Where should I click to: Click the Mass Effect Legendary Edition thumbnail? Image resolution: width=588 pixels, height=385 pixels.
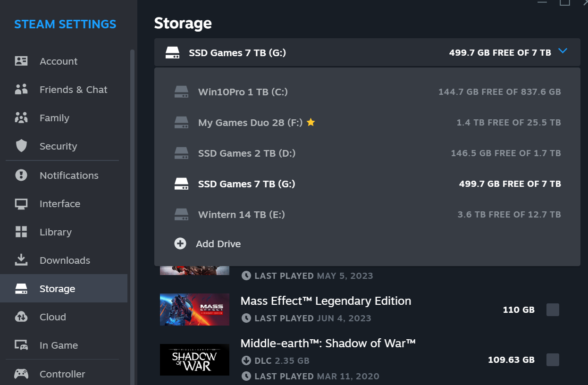click(194, 310)
